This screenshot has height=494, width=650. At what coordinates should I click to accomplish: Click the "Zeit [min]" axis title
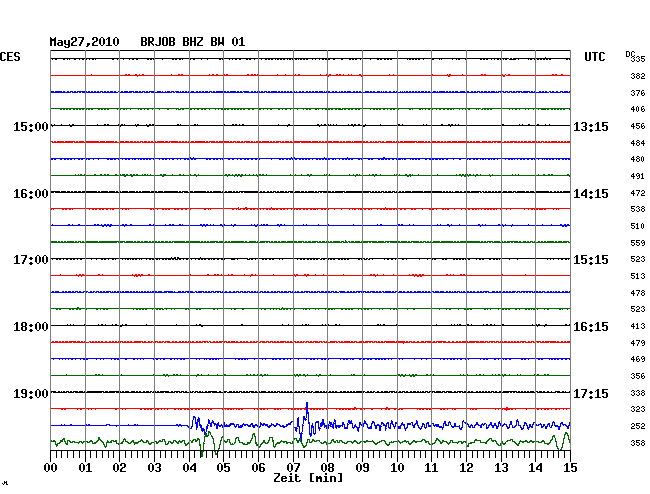click(308, 478)
